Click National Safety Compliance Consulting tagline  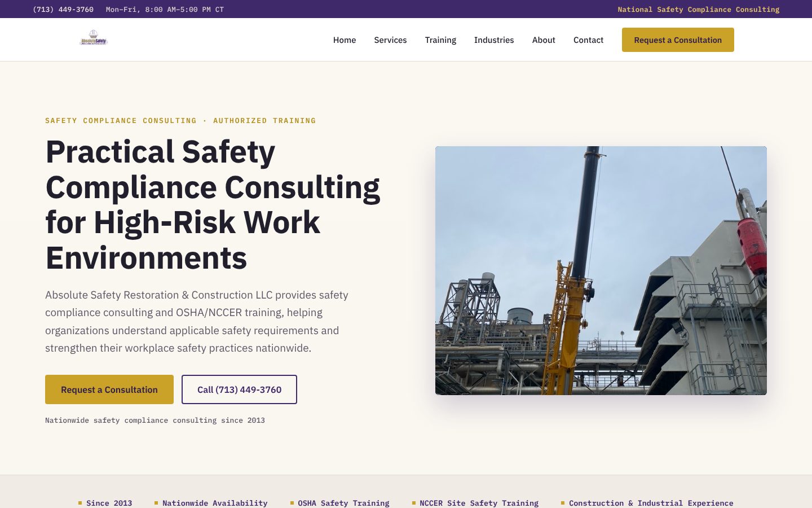point(699,10)
